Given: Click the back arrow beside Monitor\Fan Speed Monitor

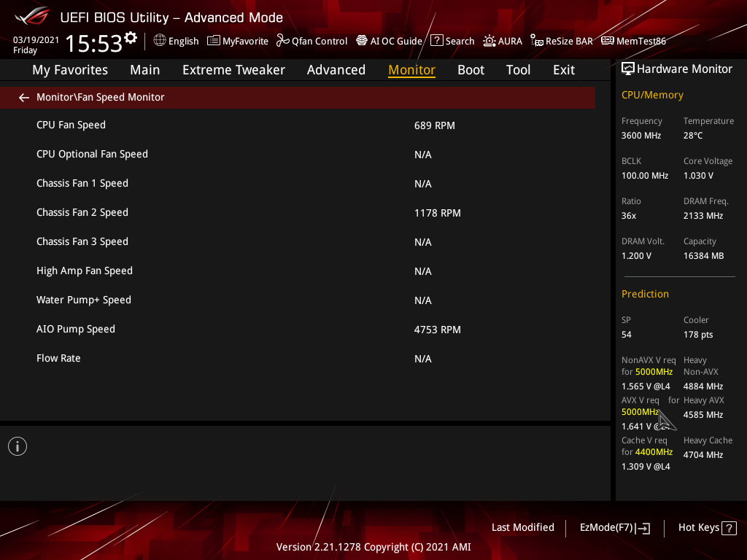Looking at the screenshot, I should coord(24,98).
